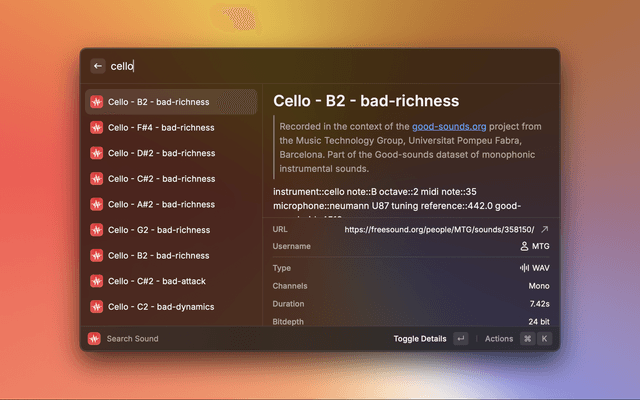The height and width of the screenshot is (400, 640).
Task: Click the waveform icon next to WAV
Action: point(524,268)
